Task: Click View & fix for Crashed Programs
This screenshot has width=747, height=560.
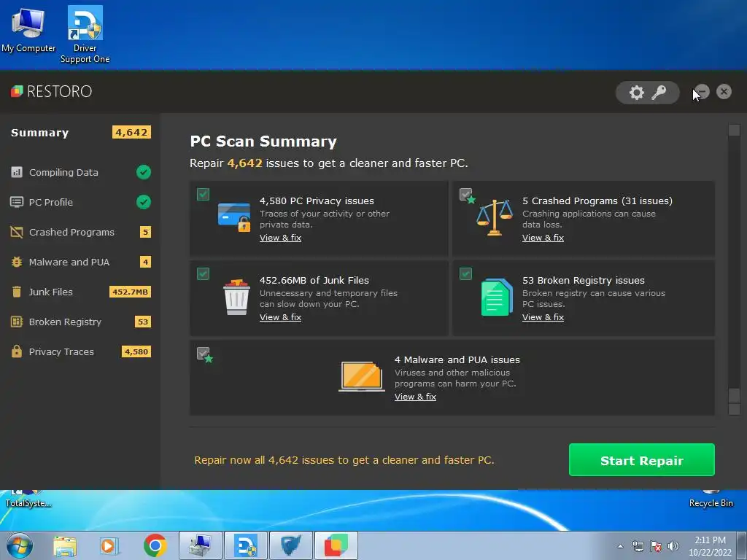Action: pyautogui.click(x=543, y=238)
